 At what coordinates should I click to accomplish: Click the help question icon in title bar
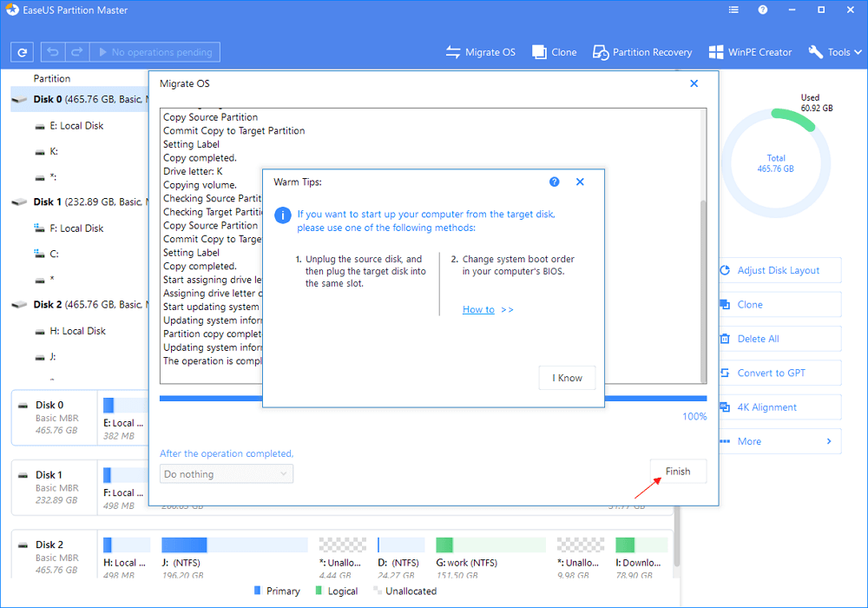click(763, 10)
